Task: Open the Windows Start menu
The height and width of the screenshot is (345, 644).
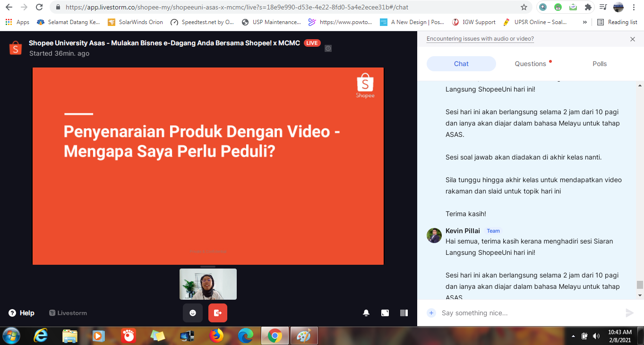Action: coord(11,336)
